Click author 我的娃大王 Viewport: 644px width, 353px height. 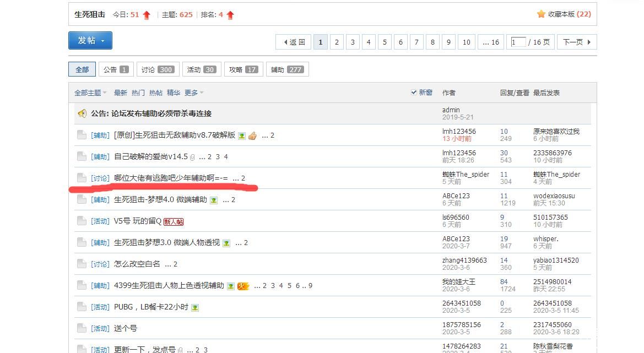pyautogui.click(x=459, y=281)
